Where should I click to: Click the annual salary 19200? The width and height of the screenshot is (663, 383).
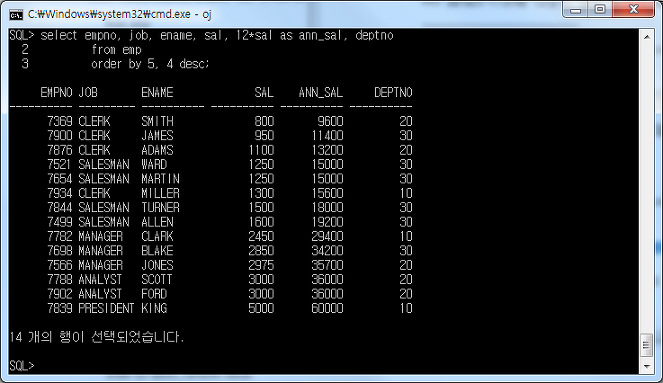coord(327,222)
